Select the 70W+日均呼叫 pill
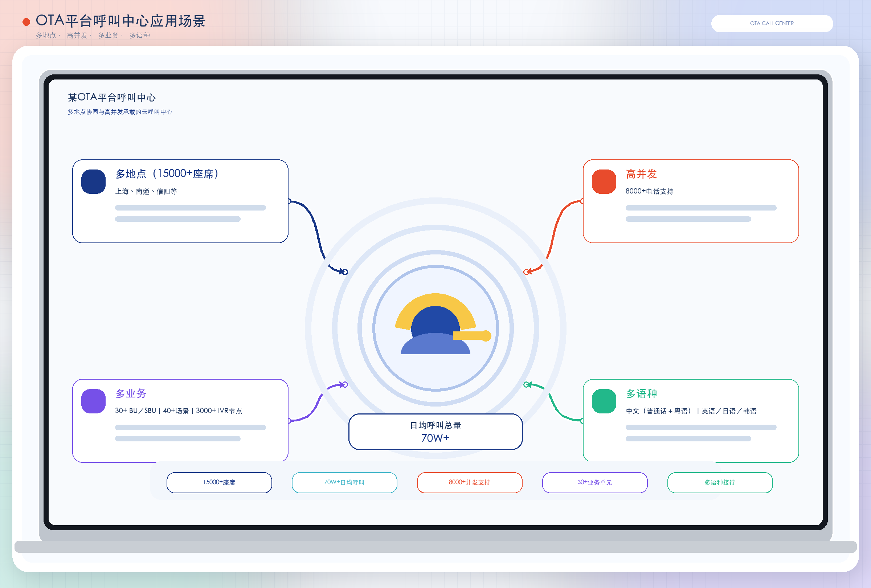Image resolution: width=871 pixels, height=588 pixels. click(344, 482)
